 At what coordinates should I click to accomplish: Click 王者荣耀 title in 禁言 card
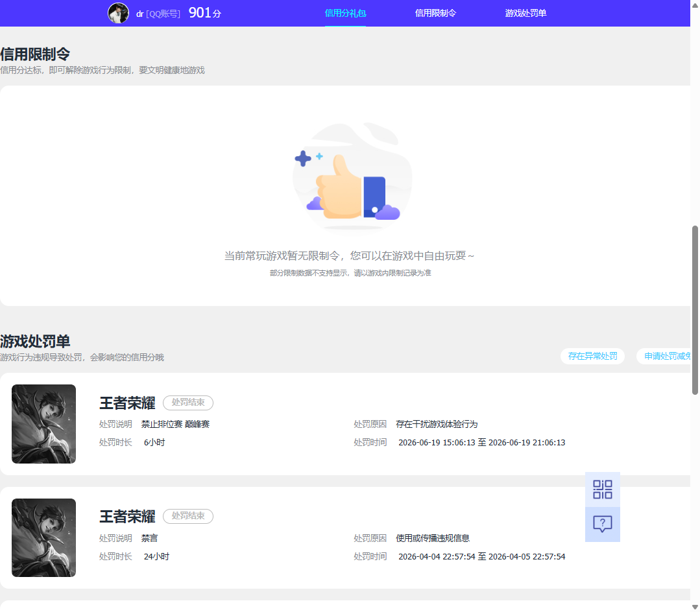tap(127, 517)
